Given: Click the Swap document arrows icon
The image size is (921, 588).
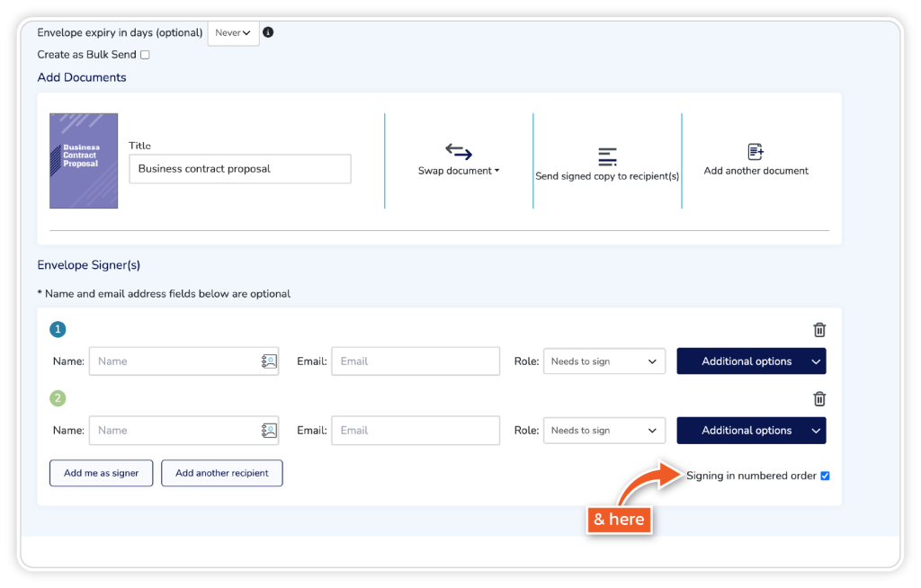Looking at the screenshot, I should pyautogui.click(x=459, y=152).
